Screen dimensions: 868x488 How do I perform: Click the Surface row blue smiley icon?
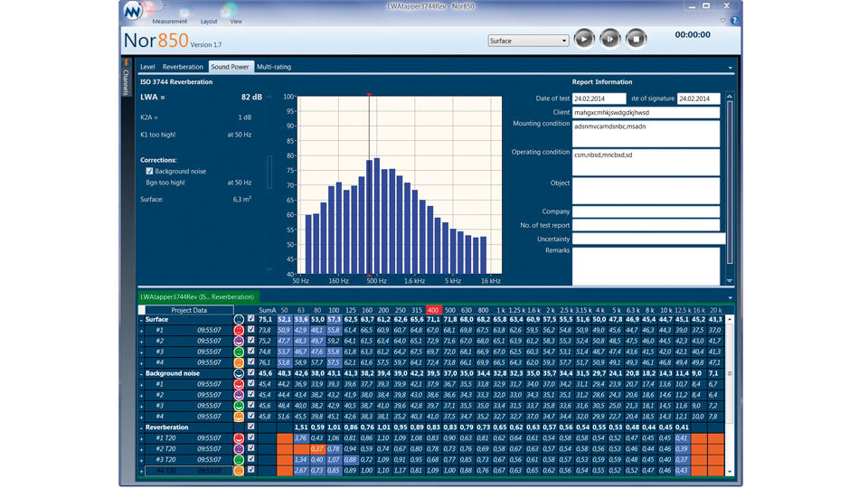(239, 319)
